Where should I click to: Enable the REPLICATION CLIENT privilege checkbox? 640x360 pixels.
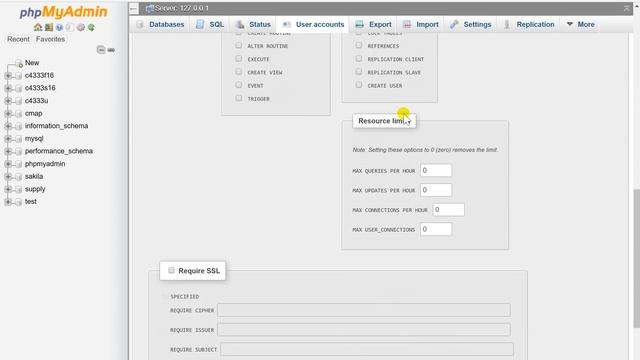(x=359, y=59)
